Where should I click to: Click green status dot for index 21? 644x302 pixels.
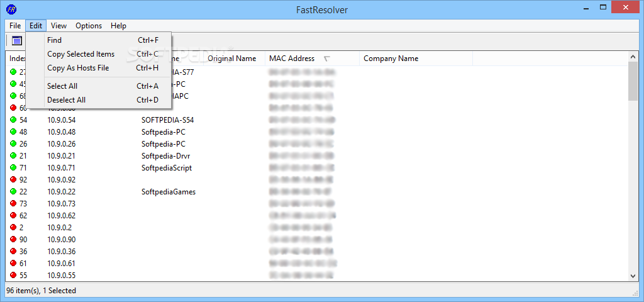tap(13, 156)
